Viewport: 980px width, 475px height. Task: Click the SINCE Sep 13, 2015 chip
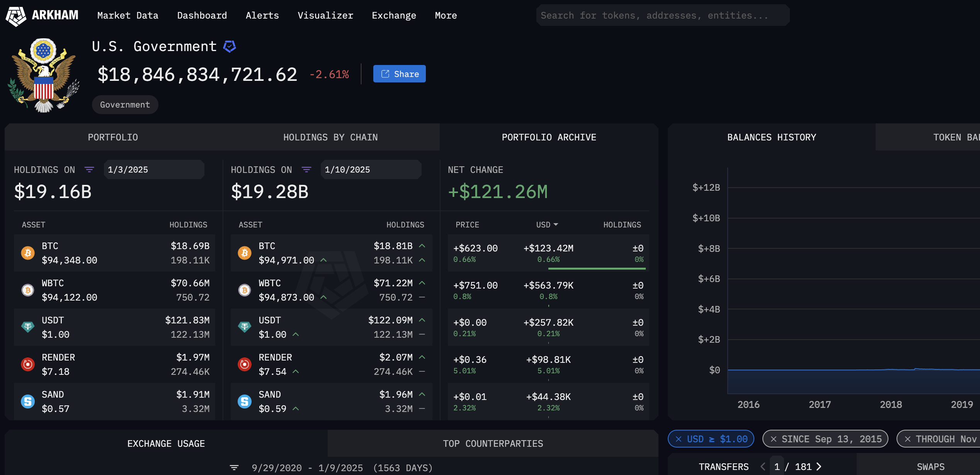pyautogui.click(x=825, y=439)
